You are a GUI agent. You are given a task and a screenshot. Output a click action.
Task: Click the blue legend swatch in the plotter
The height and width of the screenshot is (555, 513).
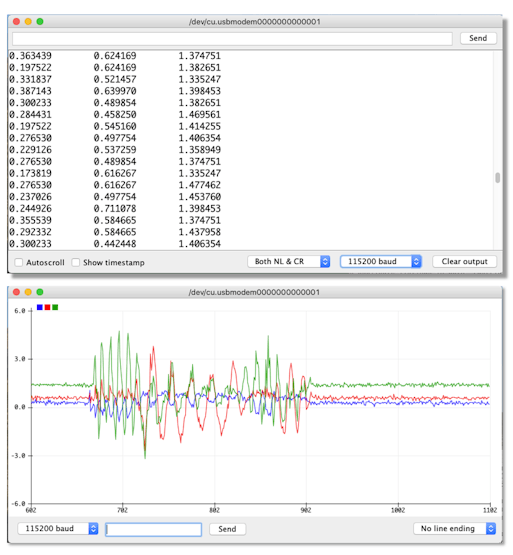tap(40, 307)
